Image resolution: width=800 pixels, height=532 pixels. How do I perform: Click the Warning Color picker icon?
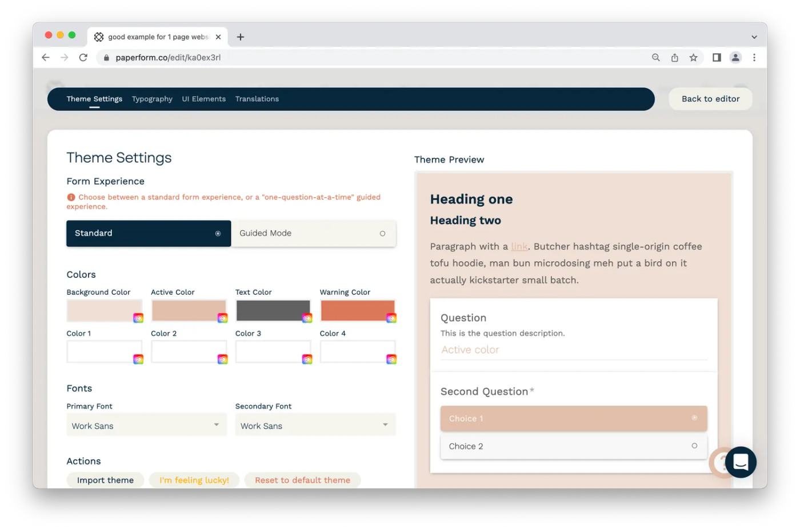[391, 318]
